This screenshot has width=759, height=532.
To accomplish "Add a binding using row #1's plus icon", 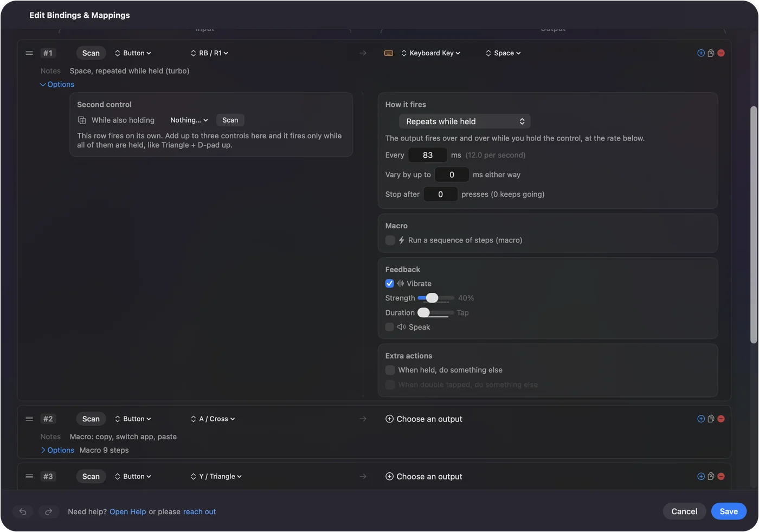I will coord(701,53).
